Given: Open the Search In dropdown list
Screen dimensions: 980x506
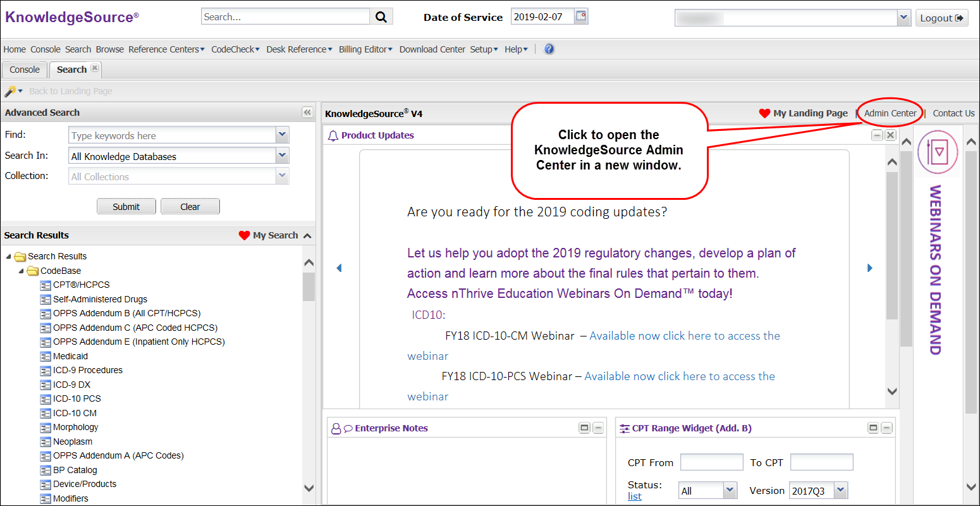Looking at the screenshot, I should (x=282, y=155).
